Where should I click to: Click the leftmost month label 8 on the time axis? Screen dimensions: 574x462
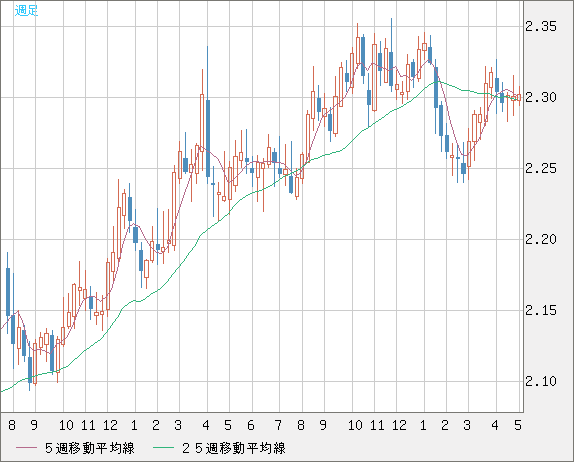click(x=12, y=425)
